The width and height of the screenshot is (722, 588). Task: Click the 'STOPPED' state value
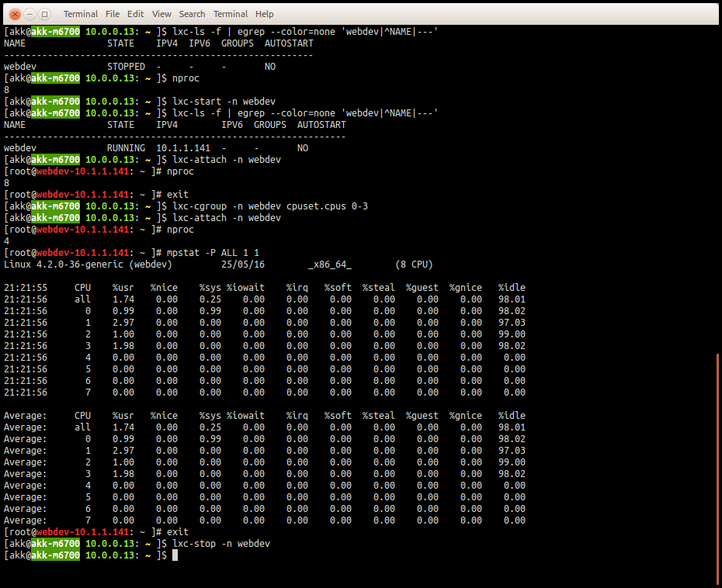coord(126,66)
